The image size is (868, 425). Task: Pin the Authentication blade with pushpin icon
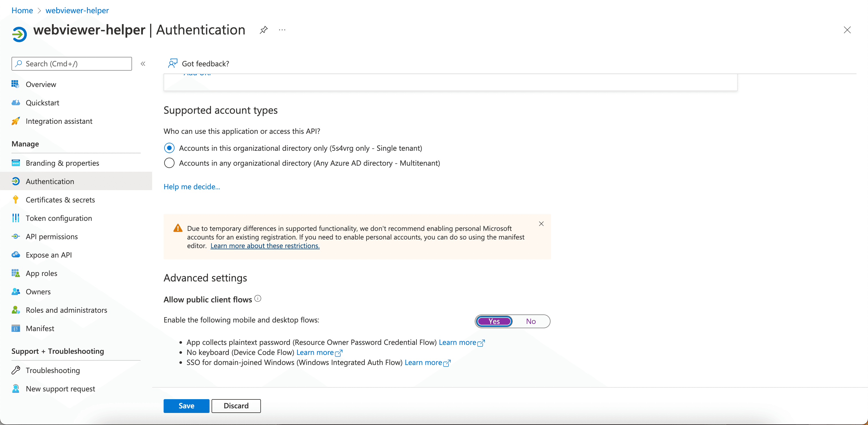[263, 30]
